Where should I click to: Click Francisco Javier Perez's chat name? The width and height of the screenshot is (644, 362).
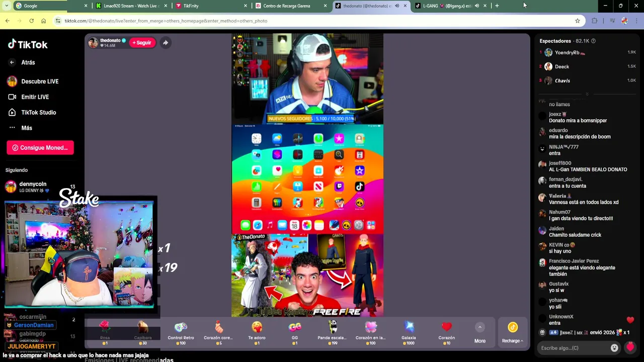[x=574, y=261]
